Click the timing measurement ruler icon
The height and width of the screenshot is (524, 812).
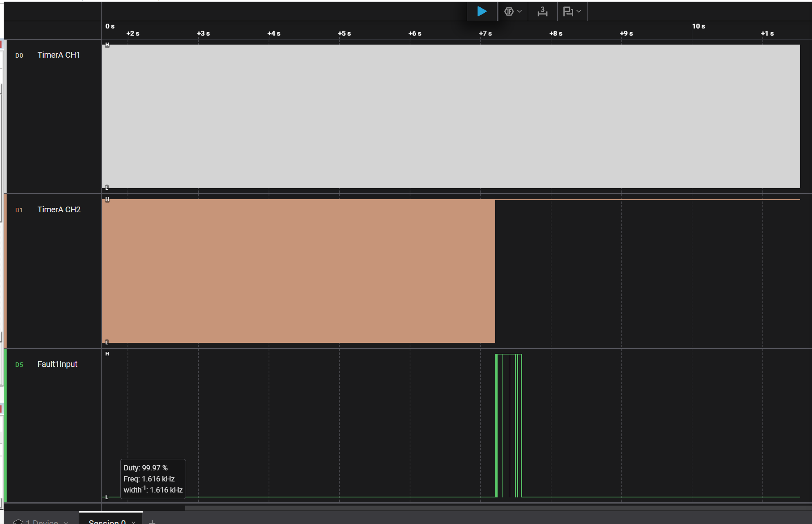point(542,11)
